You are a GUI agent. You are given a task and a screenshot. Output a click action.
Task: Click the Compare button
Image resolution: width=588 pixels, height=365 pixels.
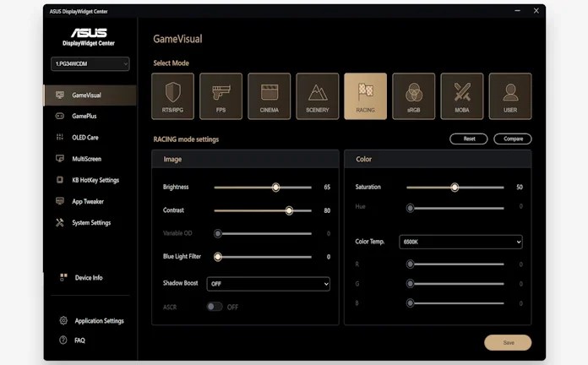(x=513, y=139)
